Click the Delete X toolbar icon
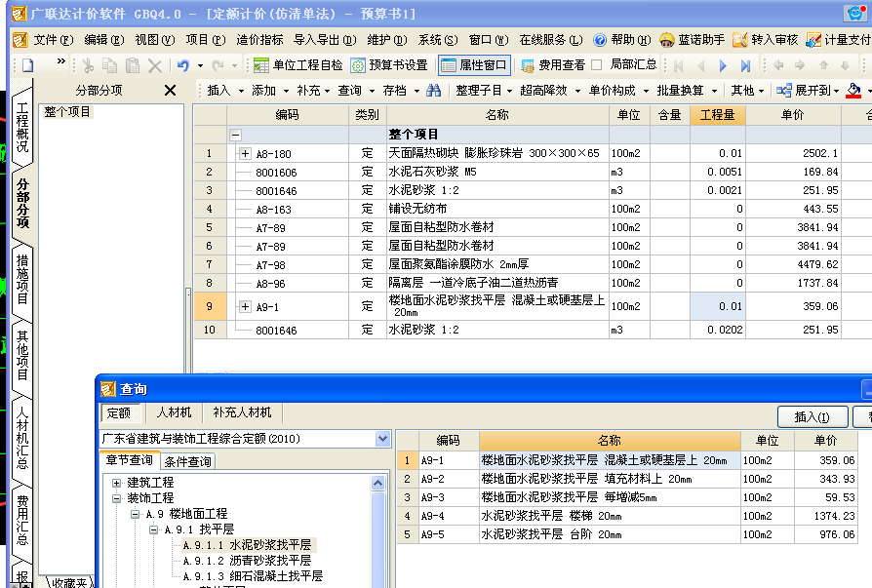Image resolution: width=872 pixels, height=588 pixels. pos(155,65)
